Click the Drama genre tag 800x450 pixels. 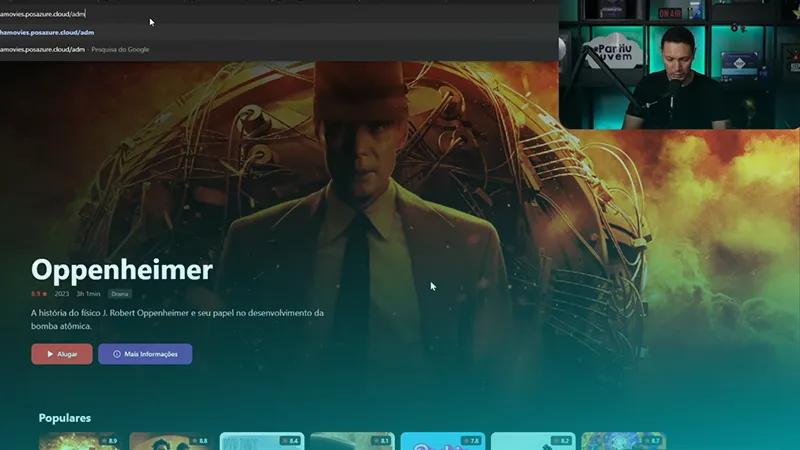coord(120,294)
